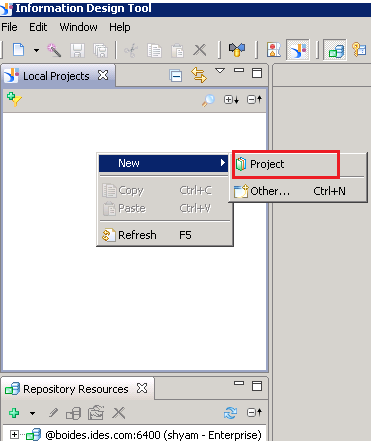The height and width of the screenshot is (441, 371).
Task: Open the Window menu
Action: [78, 27]
